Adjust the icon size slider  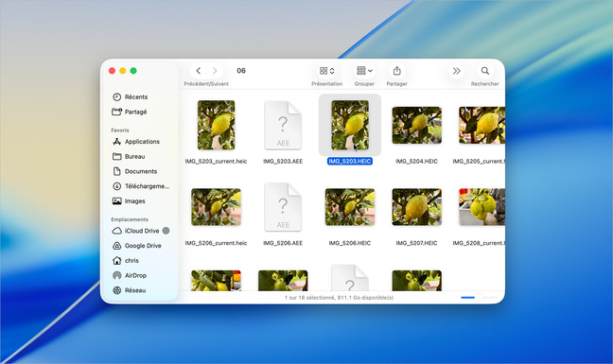pyautogui.click(x=480, y=298)
